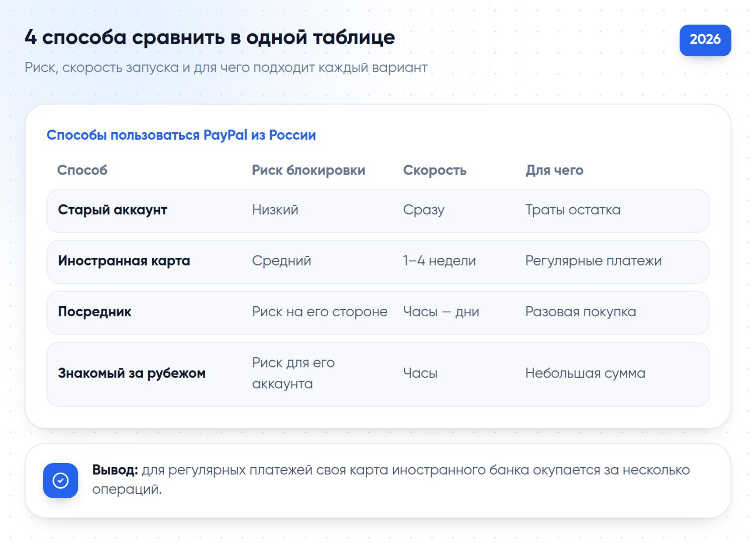Click column header 'Для чего'
The image size is (756, 543).
(x=555, y=170)
